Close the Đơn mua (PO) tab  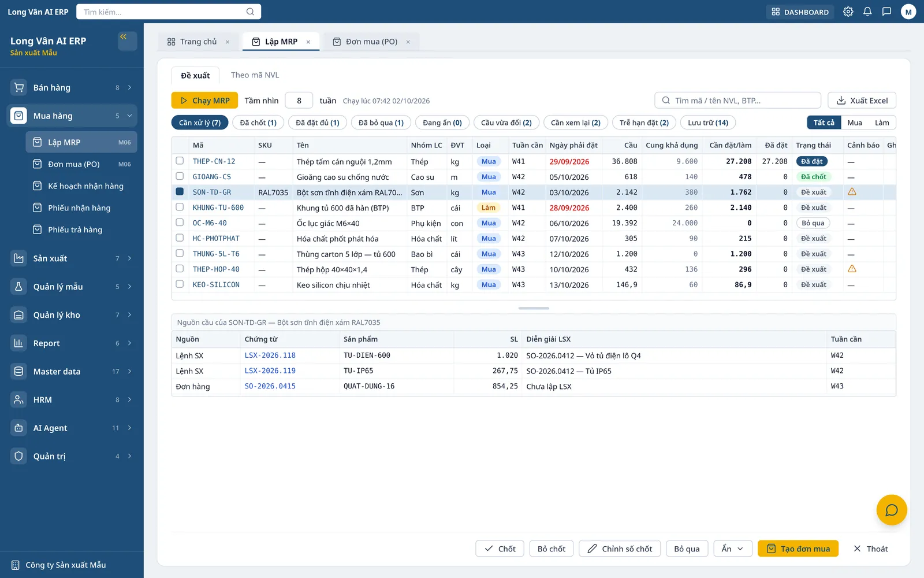(x=408, y=42)
